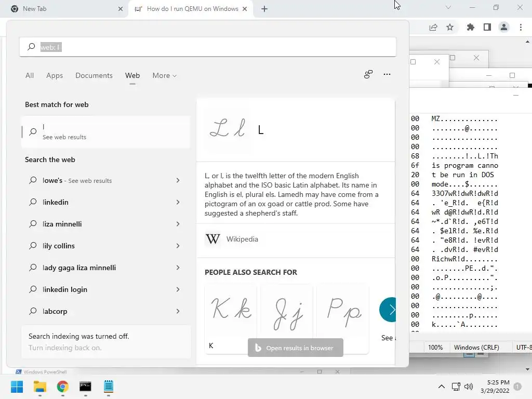Open the Wikipedia source link

click(242, 239)
